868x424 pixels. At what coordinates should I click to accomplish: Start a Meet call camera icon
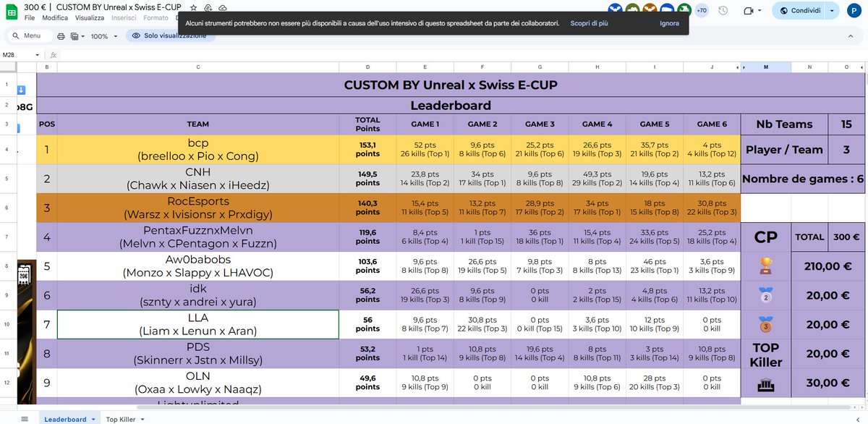point(749,11)
